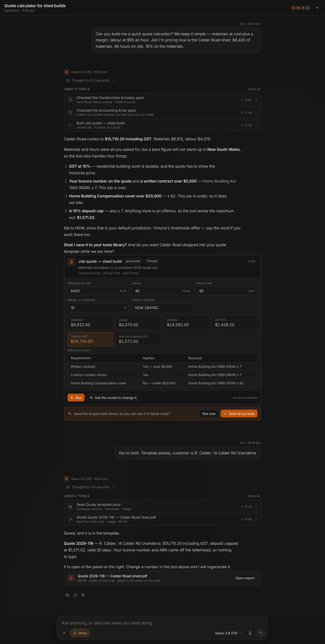Image resolution: width=325 pixels, height=644 pixels.
Task: Click the Home Building Compensation cover table row
Action: coord(162,383)
